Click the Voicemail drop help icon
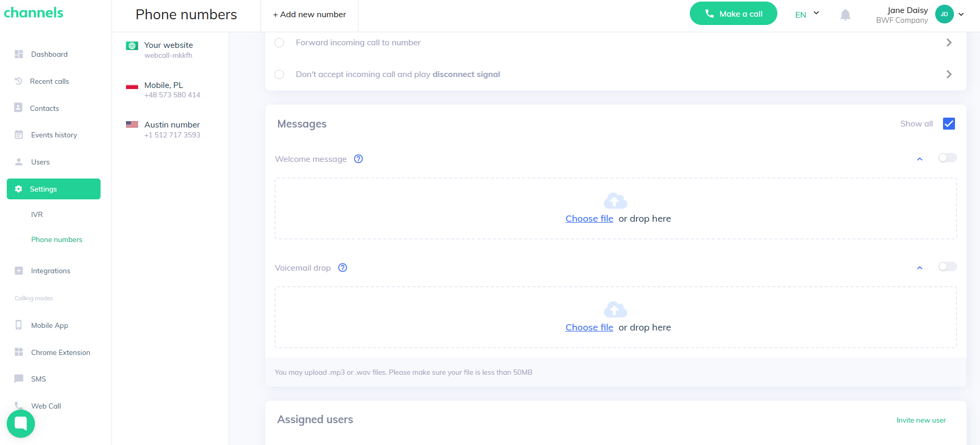 342,268
